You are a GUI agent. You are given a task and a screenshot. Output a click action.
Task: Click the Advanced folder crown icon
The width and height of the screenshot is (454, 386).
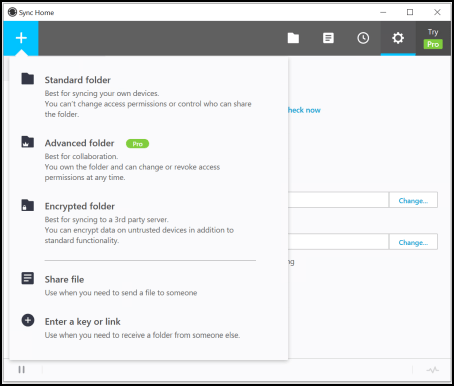click(28, 142)
